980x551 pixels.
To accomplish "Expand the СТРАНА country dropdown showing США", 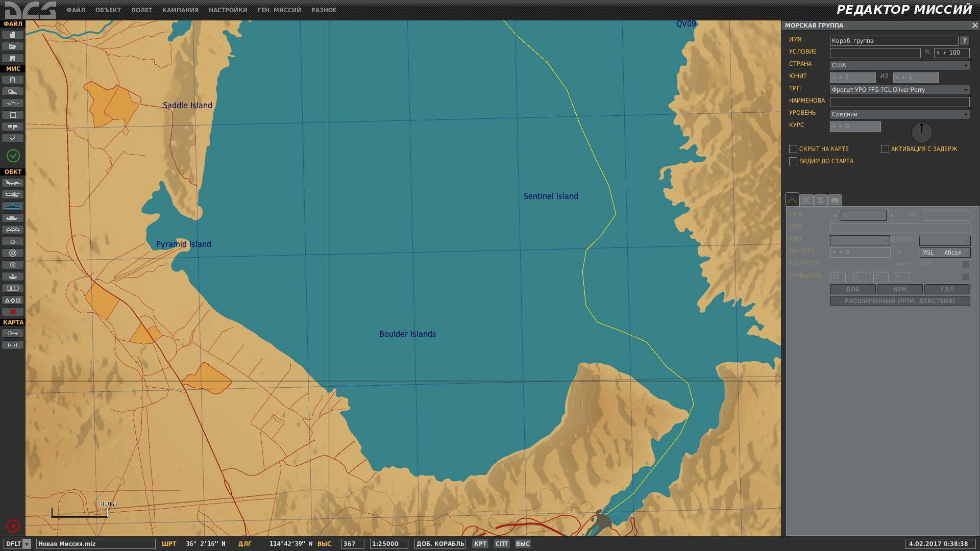I will (900, 65).
